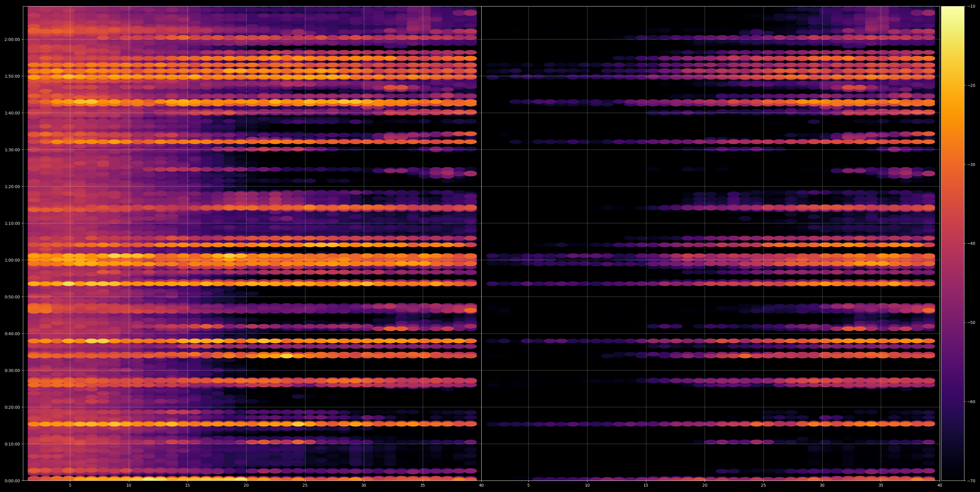Click the −50 colorbar scale label

point(971,323)
